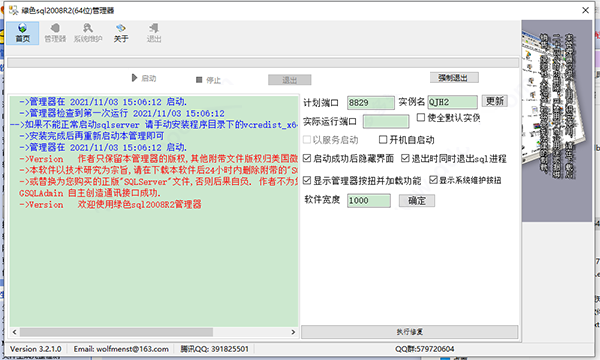The width and height of the screenshot is (600, 360).
Task: Toggle 退出时同时退出sql进程 checkbox
Action: click(405, 158)
